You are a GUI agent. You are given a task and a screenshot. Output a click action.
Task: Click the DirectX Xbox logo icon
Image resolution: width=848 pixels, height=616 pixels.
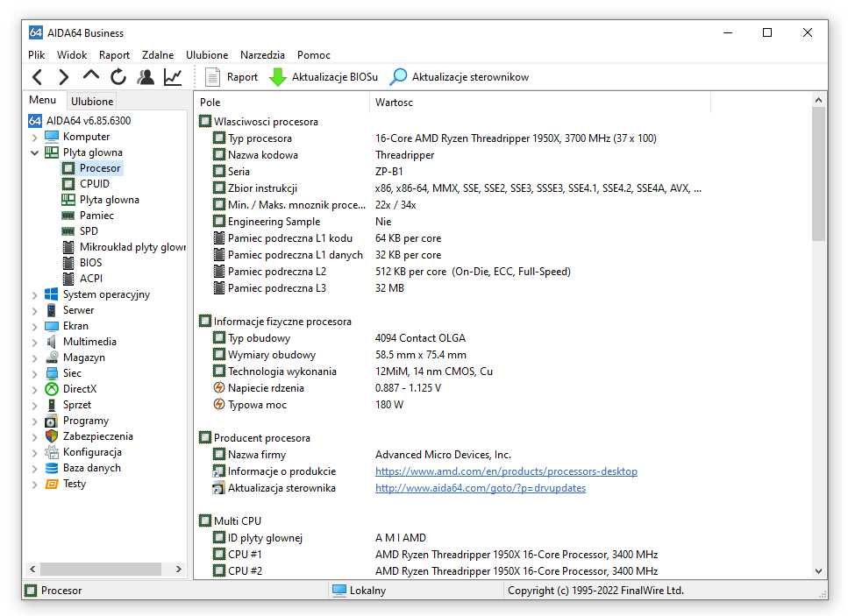click(52, 389)
